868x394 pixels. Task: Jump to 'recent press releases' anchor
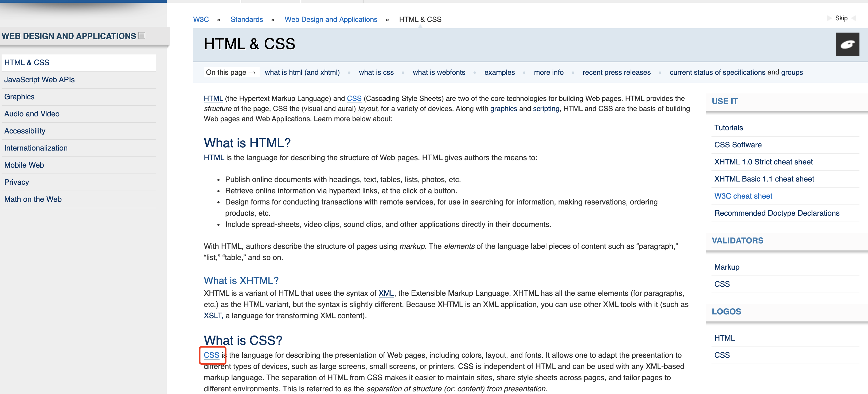click(x=616, y=72)
